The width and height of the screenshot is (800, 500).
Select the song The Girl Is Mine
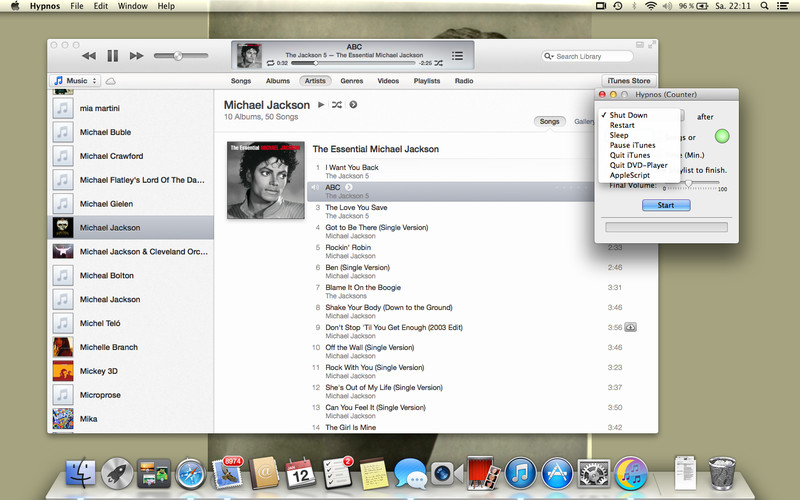point(351,428)
